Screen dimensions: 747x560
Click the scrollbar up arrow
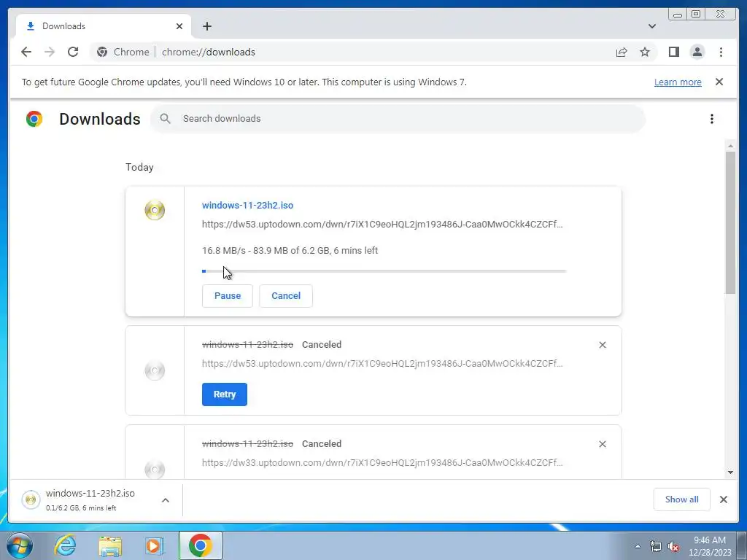(x=730, y=146)
